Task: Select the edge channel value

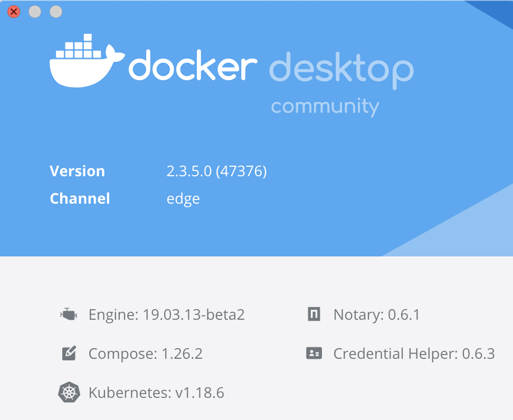Action: (183, 199)
